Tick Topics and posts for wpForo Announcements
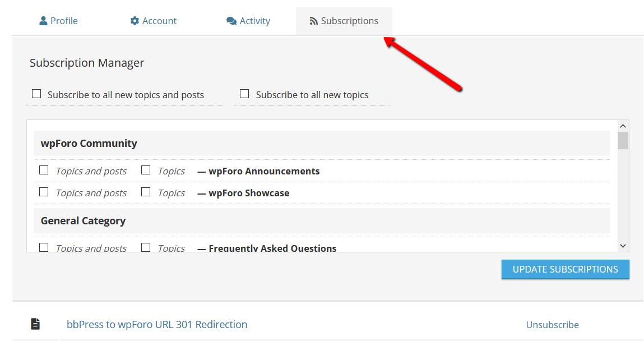The height and width of the screenshot is (341, 644). [44, 170]
